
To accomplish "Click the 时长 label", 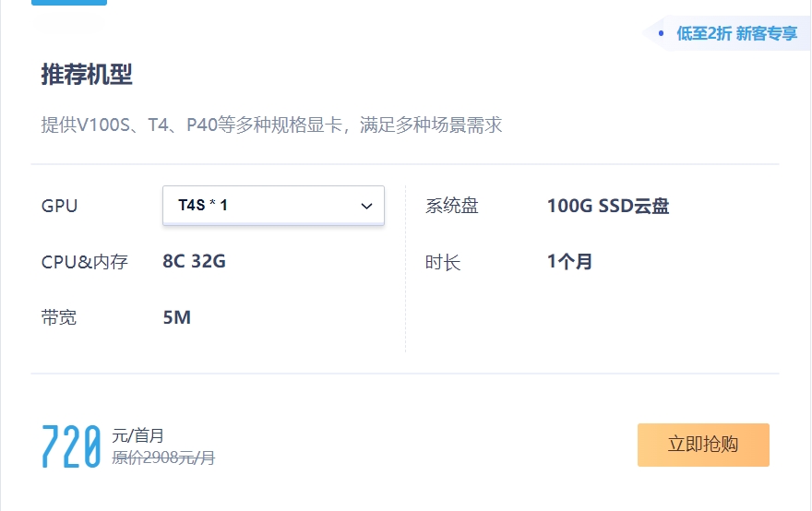I will coord(443,262).
